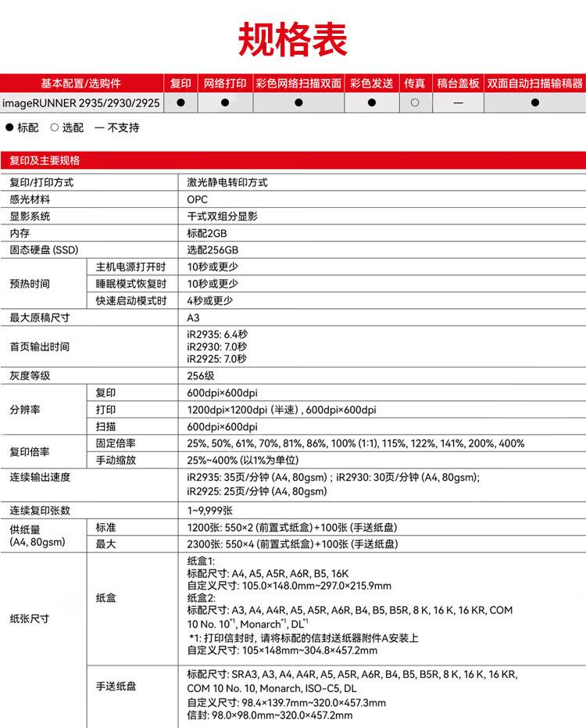Click the 手动缩放 sub-label

[116, 460]
